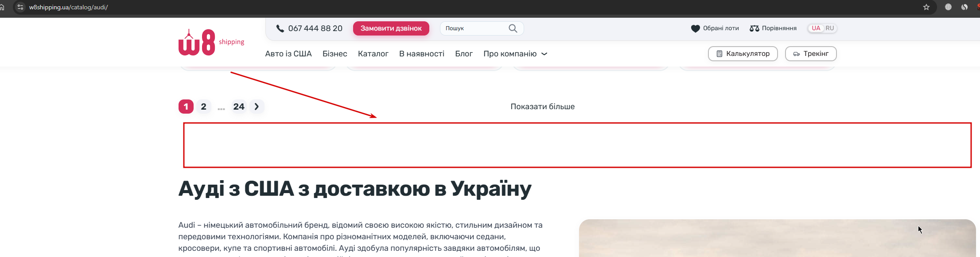Jump to pagination page 24
The image size is (980, 257).
click(239, 107)
